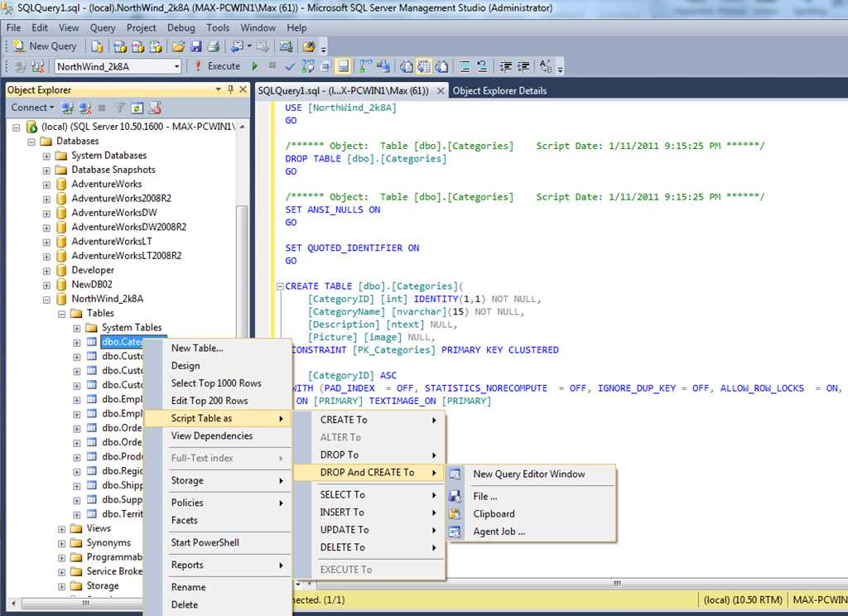The height and width of the screenshot is (616, 848).
Task: Click Disconnect icon in Object Explorer
Action: tap(85, 108)
